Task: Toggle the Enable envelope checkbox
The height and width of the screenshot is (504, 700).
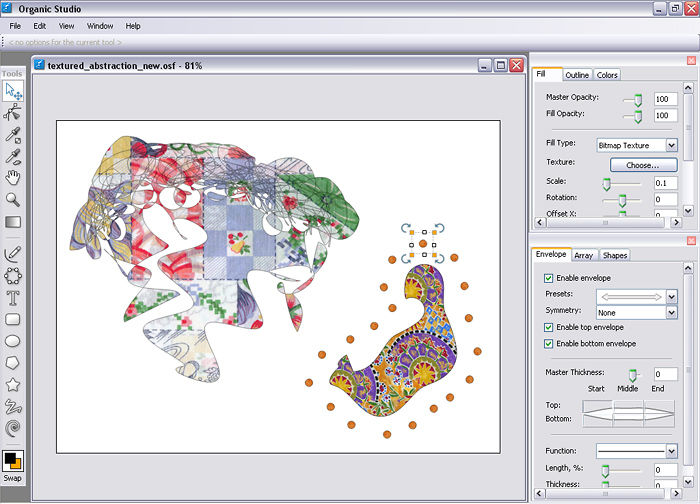Action: tap(549, 278)
